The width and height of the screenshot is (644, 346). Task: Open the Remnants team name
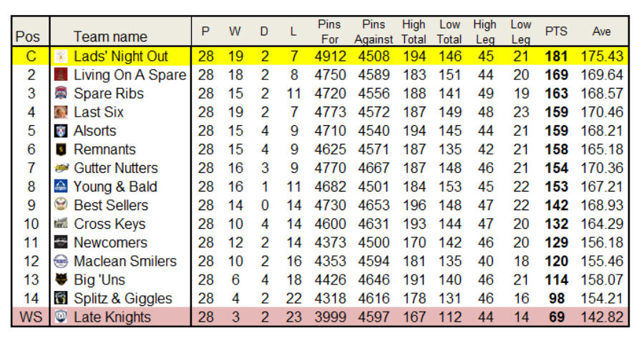[x=104, y=149]
